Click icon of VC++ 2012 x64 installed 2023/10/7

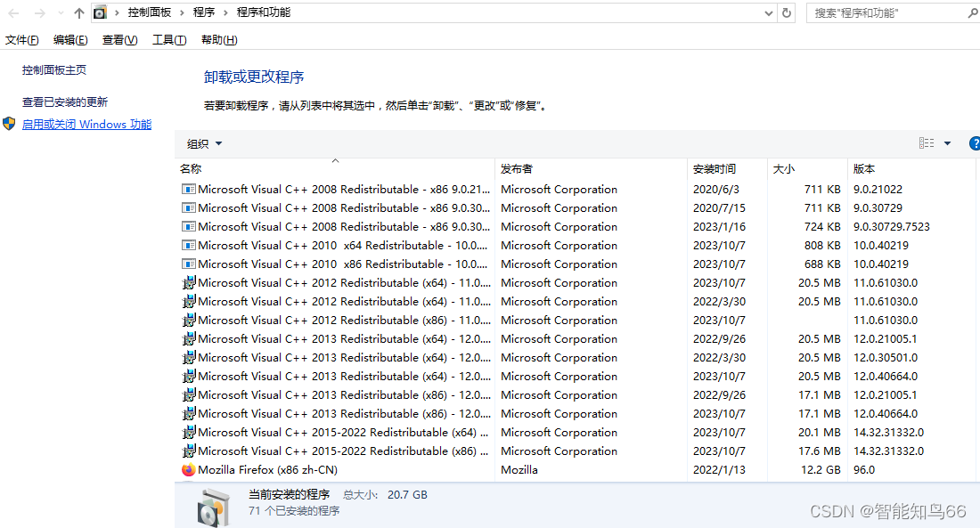[x=188, y=282]
